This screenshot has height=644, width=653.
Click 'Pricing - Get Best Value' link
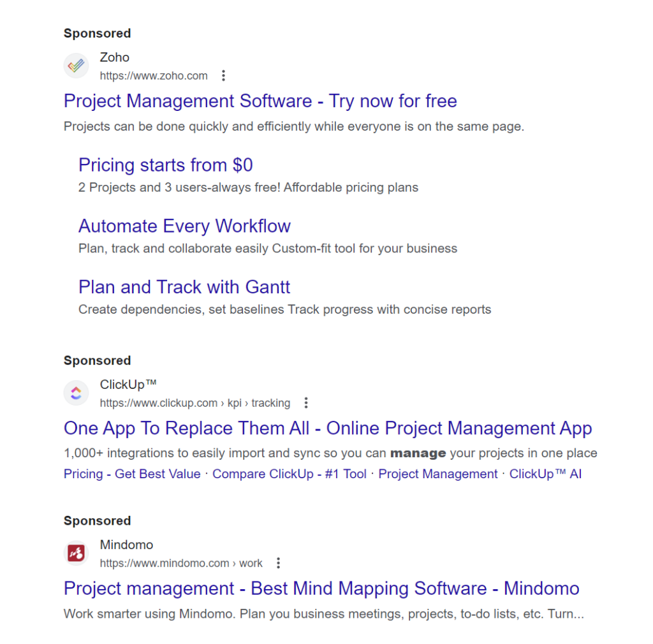click(x=132, y=474)
